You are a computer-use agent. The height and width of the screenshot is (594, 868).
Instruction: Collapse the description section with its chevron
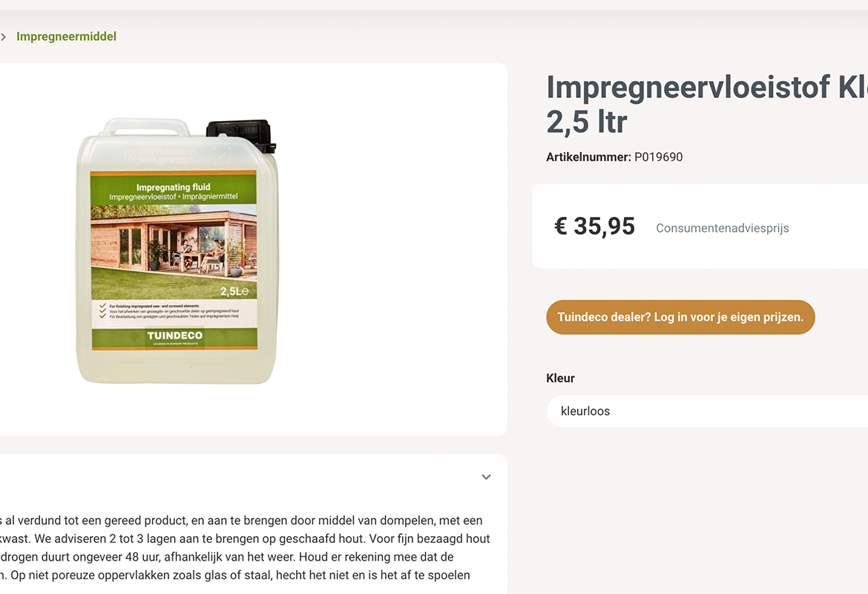tap(486, 477)
